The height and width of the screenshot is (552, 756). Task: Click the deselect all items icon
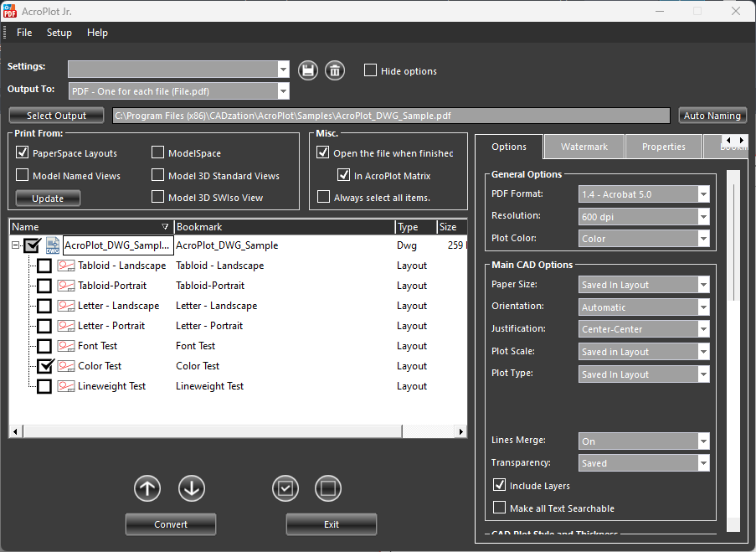pos(328,488)
